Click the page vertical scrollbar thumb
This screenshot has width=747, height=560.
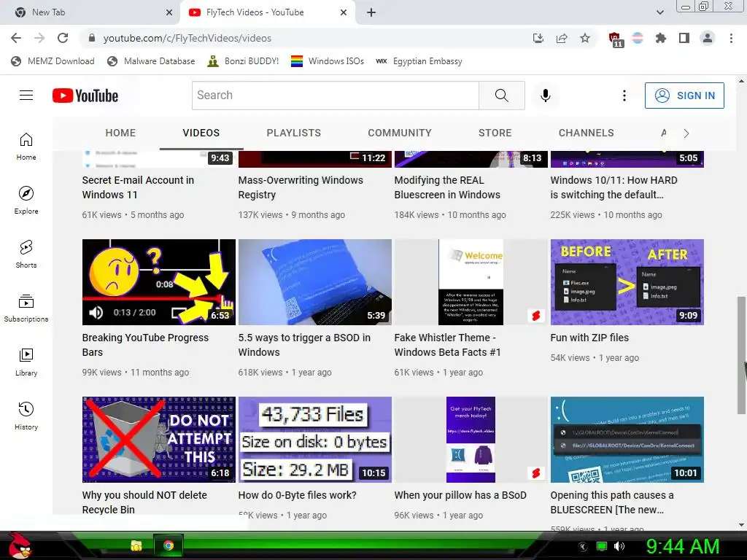741,355
